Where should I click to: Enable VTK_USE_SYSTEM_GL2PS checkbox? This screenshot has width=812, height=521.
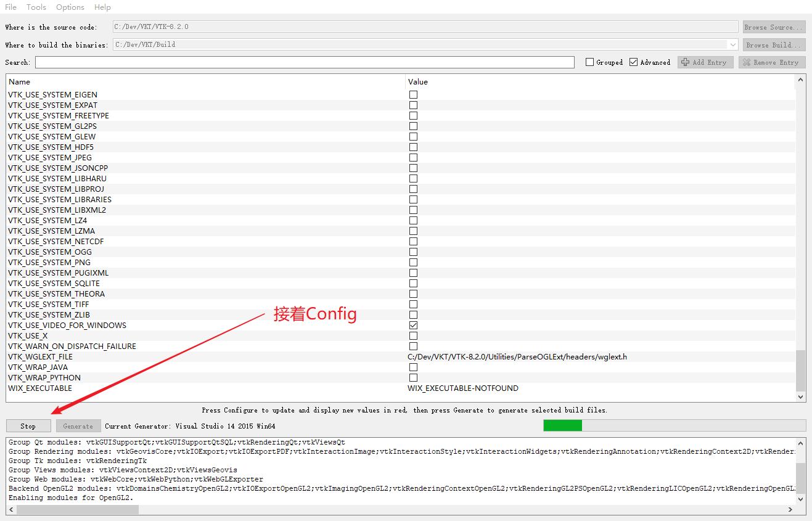coord(413,126)
